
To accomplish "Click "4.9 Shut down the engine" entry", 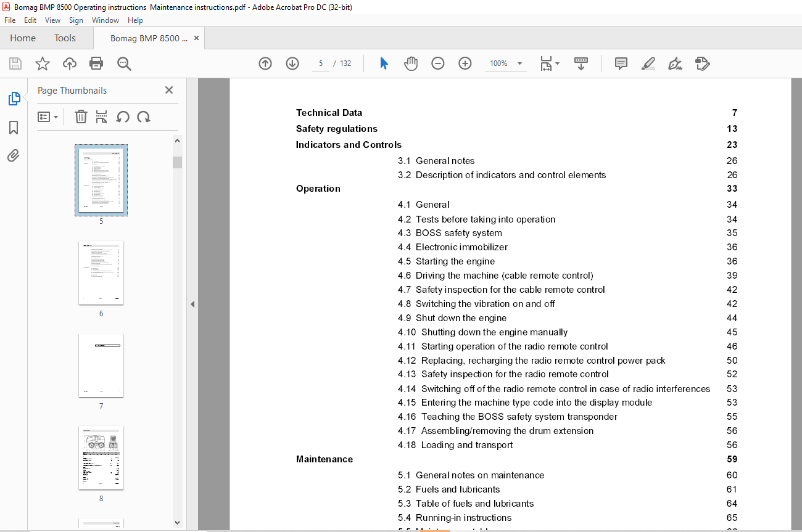I will point(452,318).
